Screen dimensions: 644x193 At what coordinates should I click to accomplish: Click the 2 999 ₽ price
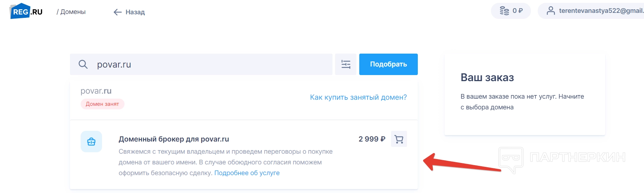tap(372, 139)
